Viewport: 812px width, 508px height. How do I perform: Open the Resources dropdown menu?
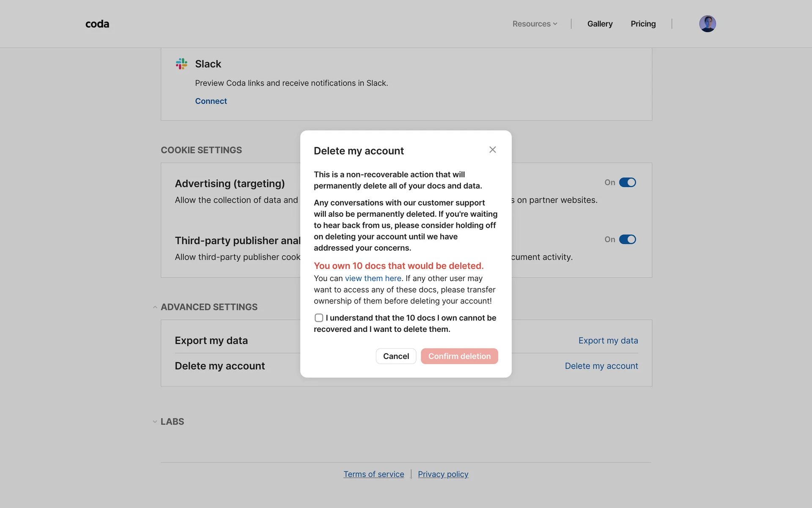[x=535, y=24]
